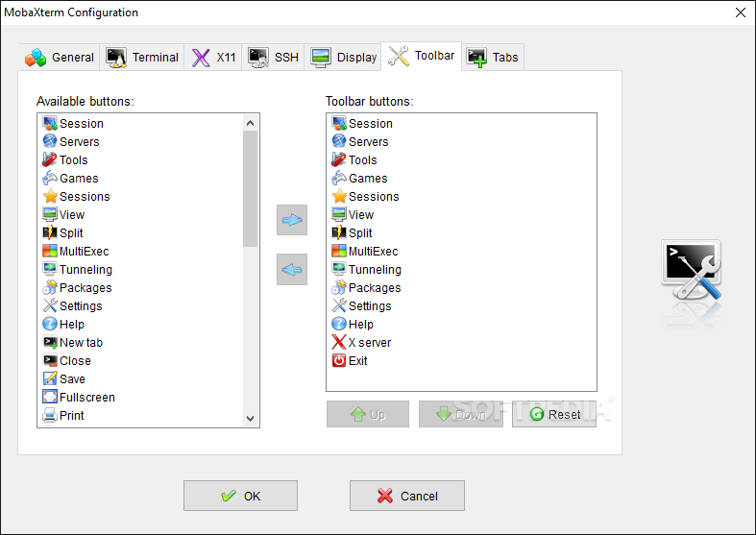Select the active Toolbar tab
Image resolution: width=756 pixels, height=535 pixels.
pos(422,56)
